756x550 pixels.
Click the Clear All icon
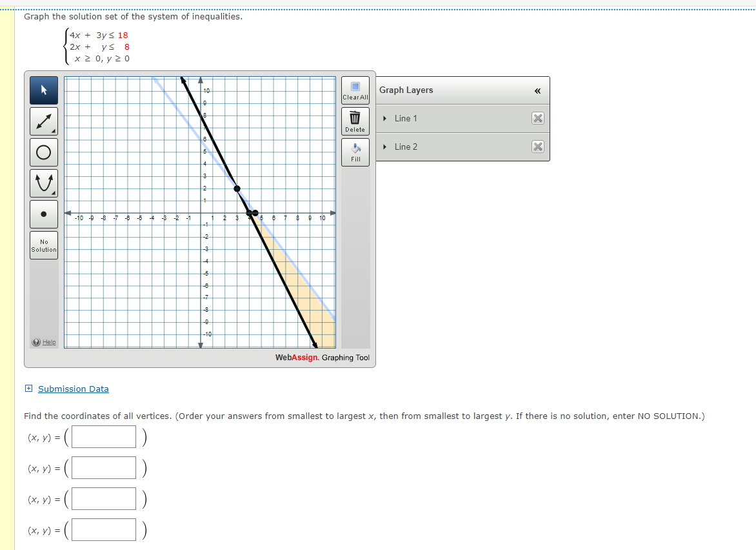[x=355, y=90]
